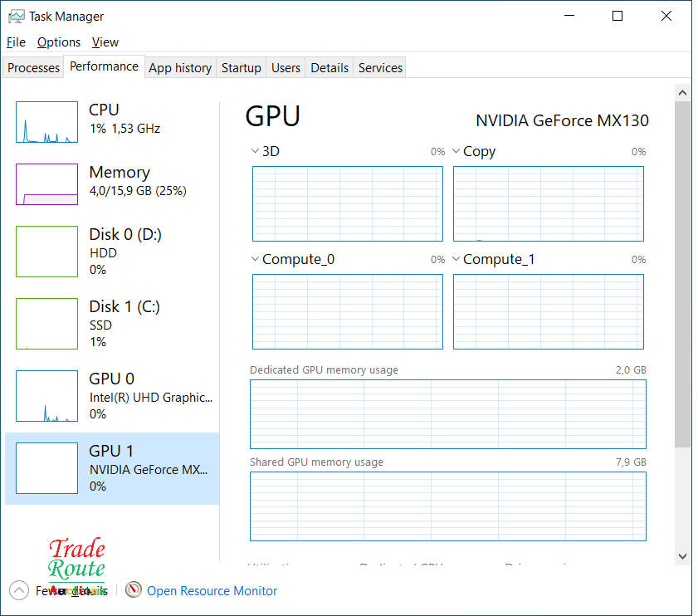Switch to the Processes tab
698x616 pixels.
point(34,68)
